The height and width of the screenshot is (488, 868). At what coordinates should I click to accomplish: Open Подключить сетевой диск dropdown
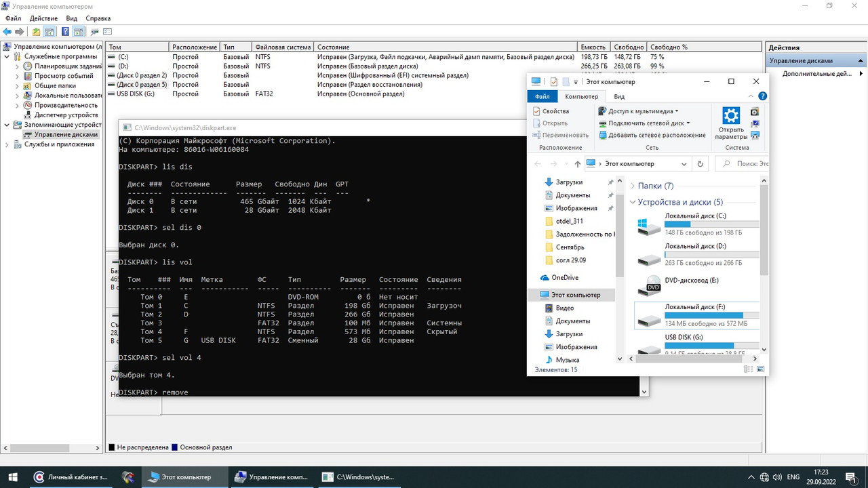coord(644,123)
